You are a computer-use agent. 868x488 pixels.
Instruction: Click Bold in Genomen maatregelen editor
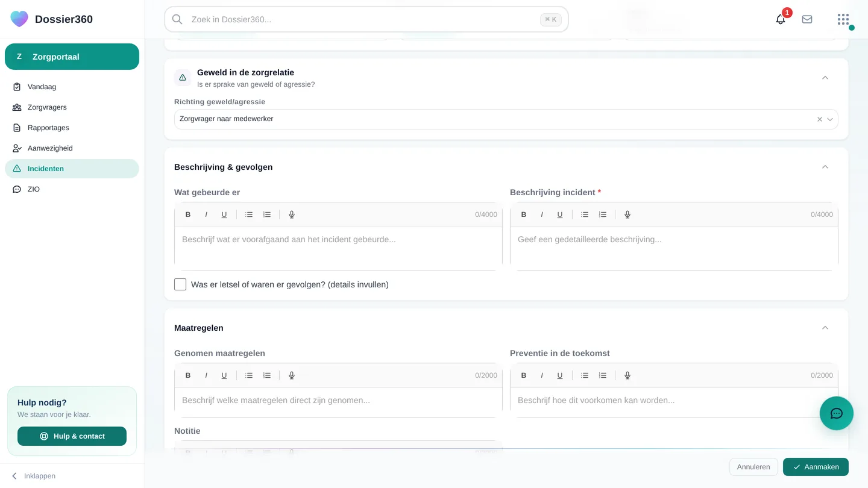[188, 375]
